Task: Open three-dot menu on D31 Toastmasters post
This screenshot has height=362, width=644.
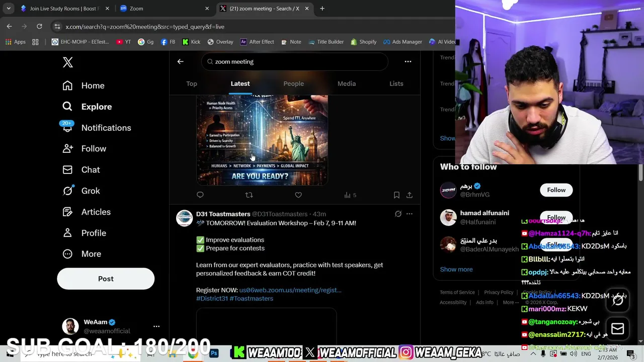Action: click(410, 214)
